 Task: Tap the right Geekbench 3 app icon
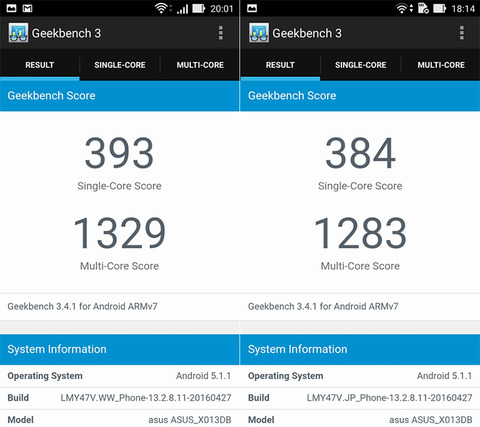[x=259, y=33]
